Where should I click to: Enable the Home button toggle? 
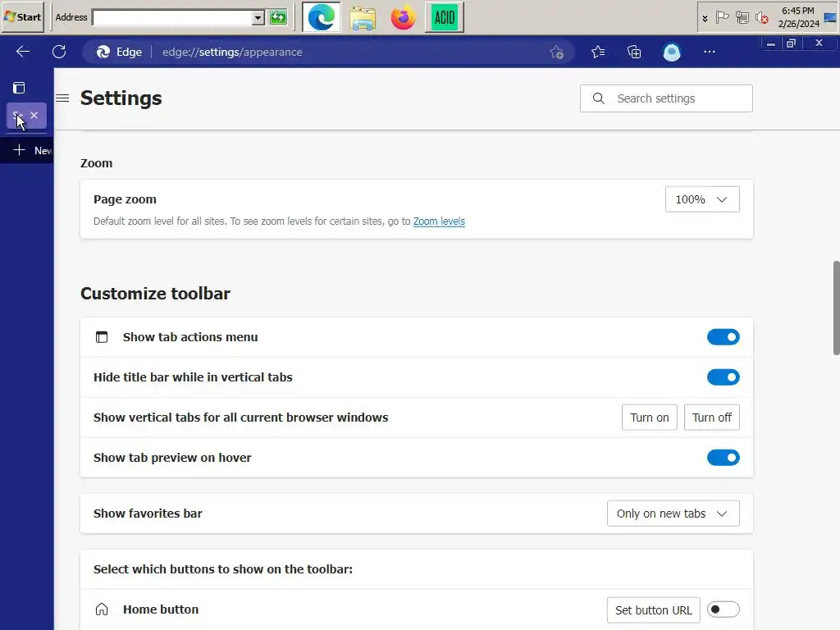tap(724, 609)
